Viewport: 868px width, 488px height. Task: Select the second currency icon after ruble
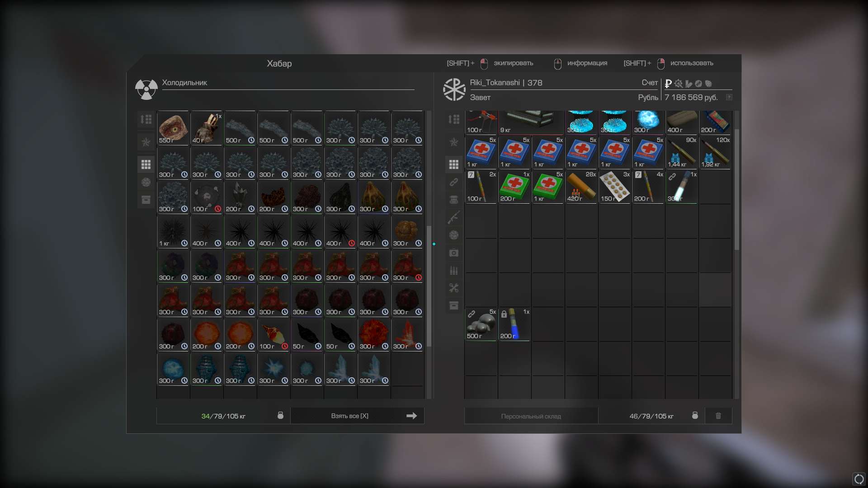point(679,84)
